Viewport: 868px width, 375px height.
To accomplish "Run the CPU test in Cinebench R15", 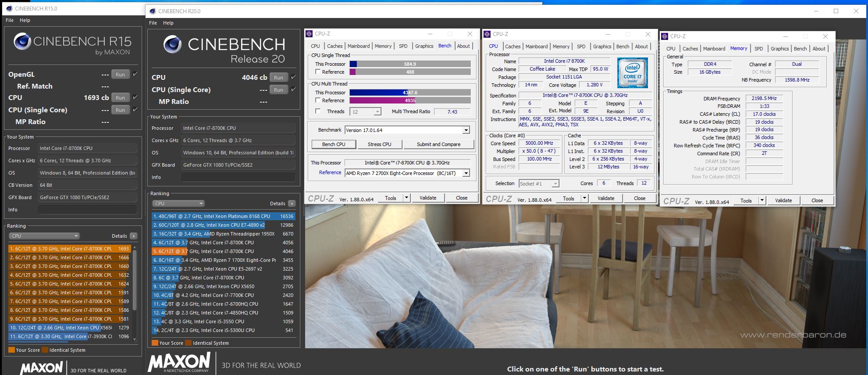I will click(120, 98).
